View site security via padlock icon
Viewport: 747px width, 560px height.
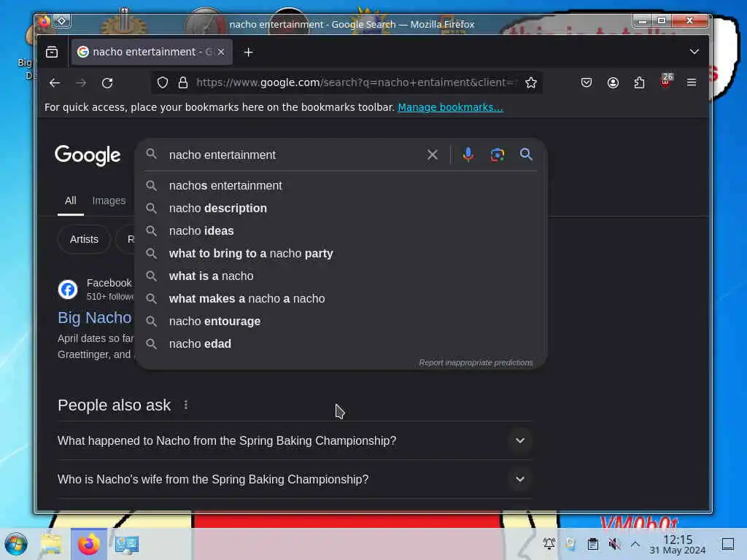[x=183, y=83]
